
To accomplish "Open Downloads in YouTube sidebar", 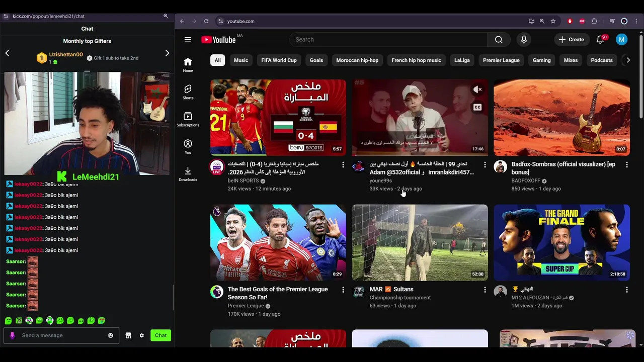I will (x=188, y=173).
